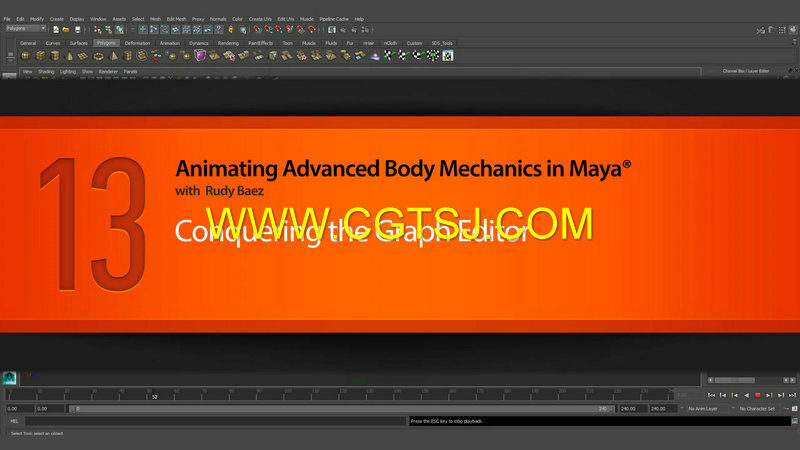This screenshot has width=800, height=450.
Task: Click the range slider bar
Action: [x=342, y=409]
